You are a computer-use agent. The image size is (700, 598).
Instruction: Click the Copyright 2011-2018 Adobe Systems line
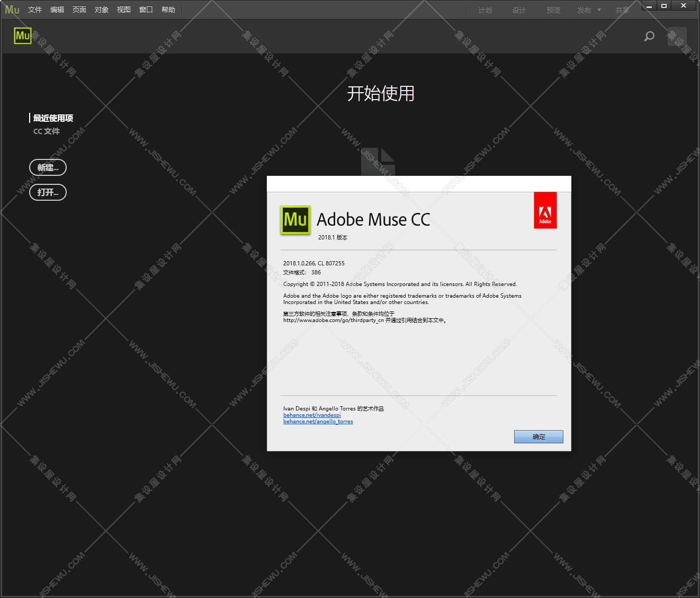[x=400, y=284]
